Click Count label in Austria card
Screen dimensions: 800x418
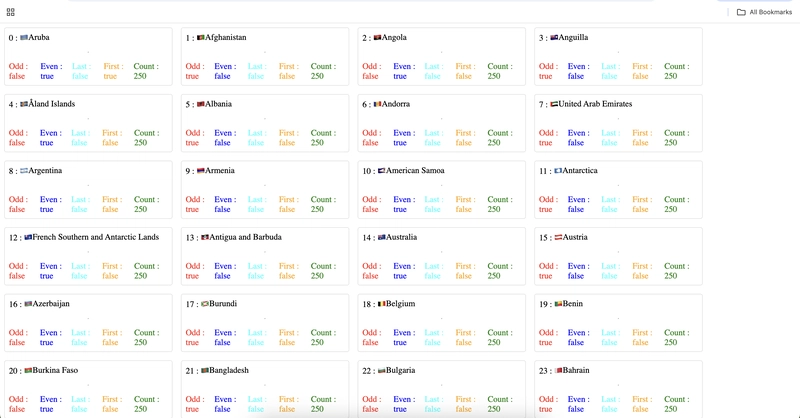click(677, 266)
